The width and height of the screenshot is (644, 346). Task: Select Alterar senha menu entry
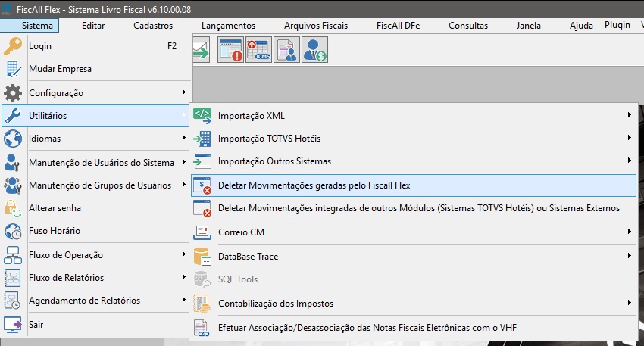(96, 208)
